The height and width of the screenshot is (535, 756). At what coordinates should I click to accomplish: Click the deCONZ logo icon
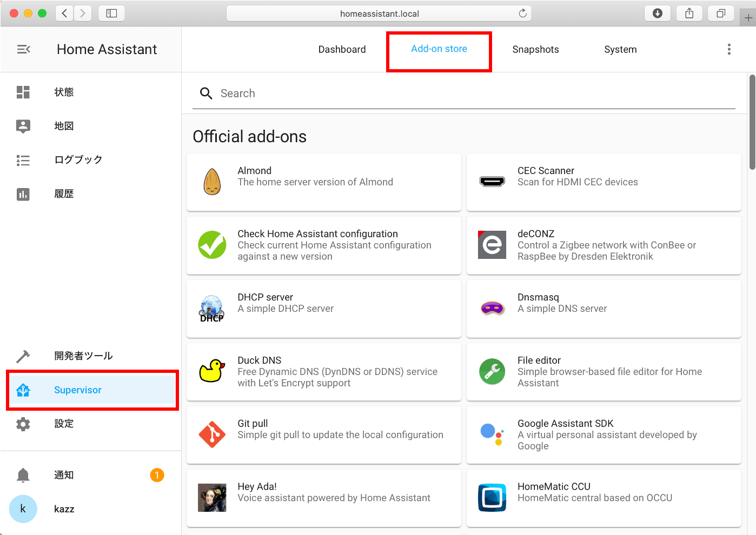pyautogui.click(x=492, y=245)
